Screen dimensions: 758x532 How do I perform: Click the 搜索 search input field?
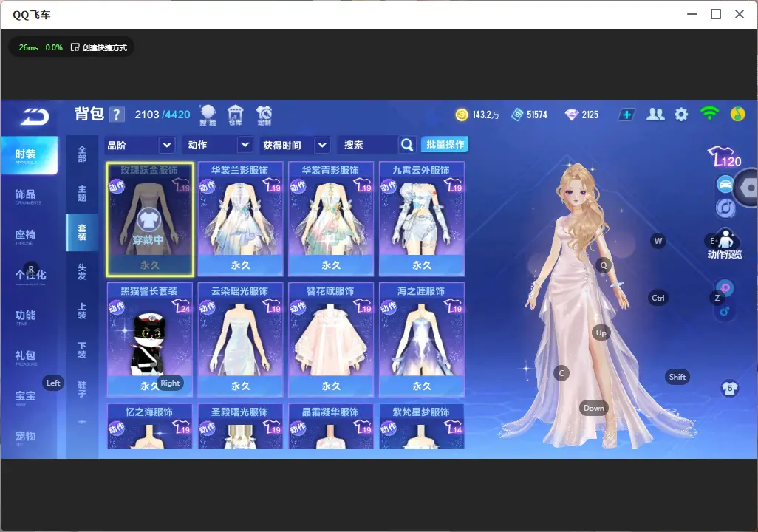point(369,145)
